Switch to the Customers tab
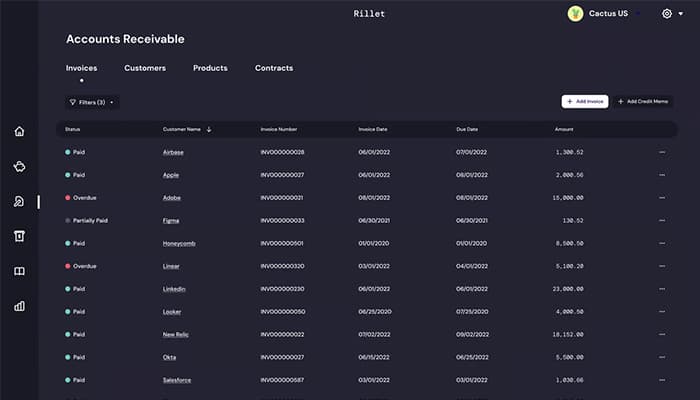 pyautogui.click(x=145, y=68)
